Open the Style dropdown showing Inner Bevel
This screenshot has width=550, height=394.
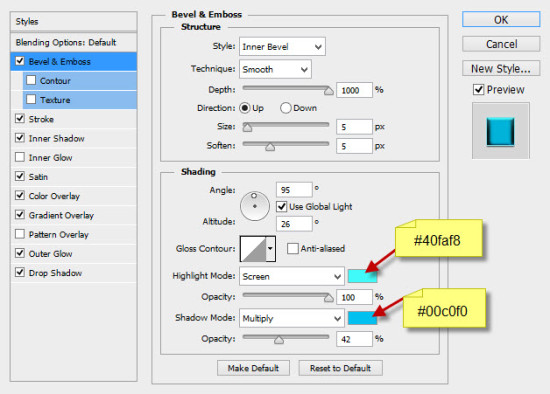point(282,47)
